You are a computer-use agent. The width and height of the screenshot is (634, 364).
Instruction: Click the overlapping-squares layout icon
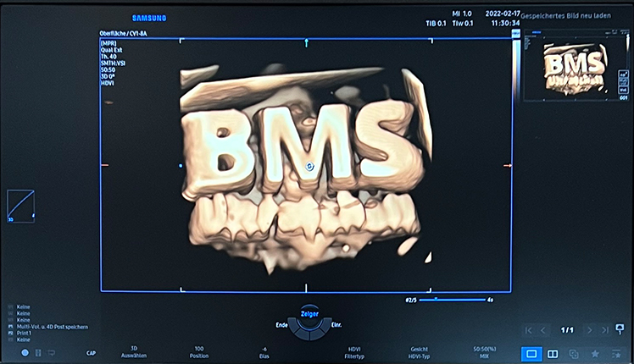(x=574, y=353)
